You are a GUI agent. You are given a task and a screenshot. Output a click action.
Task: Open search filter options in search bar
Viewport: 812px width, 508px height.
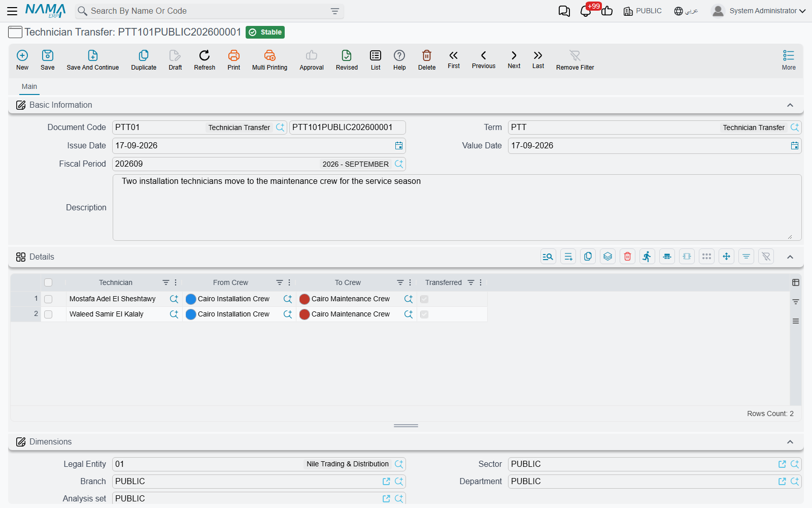click(335, 11)
